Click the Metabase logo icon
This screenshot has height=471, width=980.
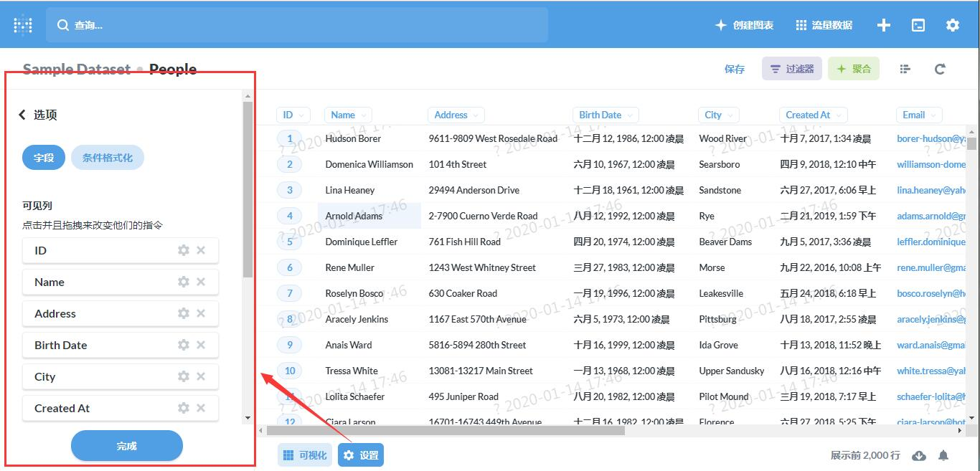click(x=23, y=25)
